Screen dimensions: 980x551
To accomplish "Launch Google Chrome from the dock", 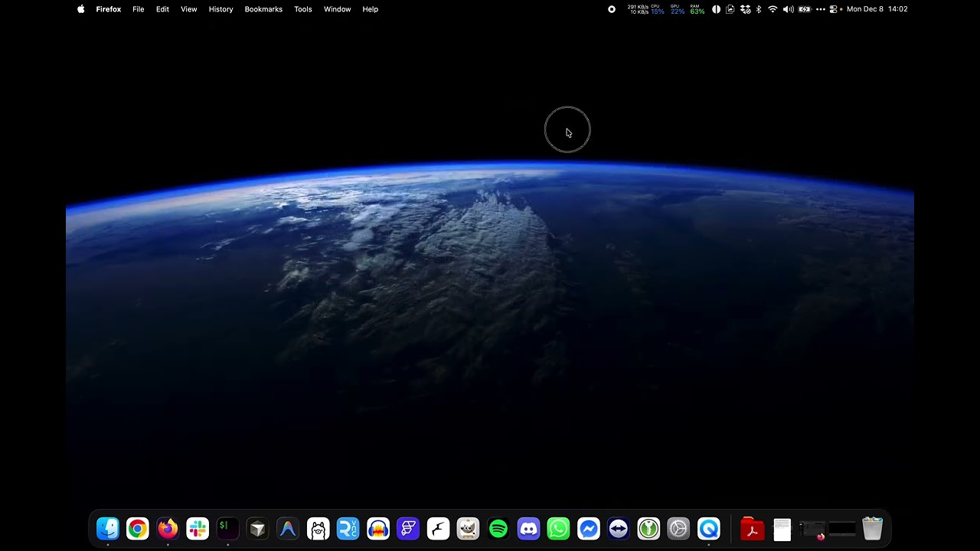I will tap(138, 528).
